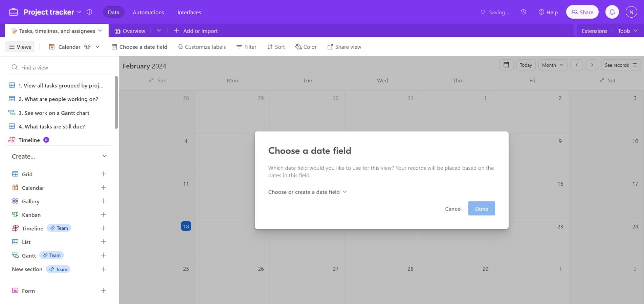Switch to the Automations tab
The height and width of the screenshot is (304, 644).
pos(148,12)
